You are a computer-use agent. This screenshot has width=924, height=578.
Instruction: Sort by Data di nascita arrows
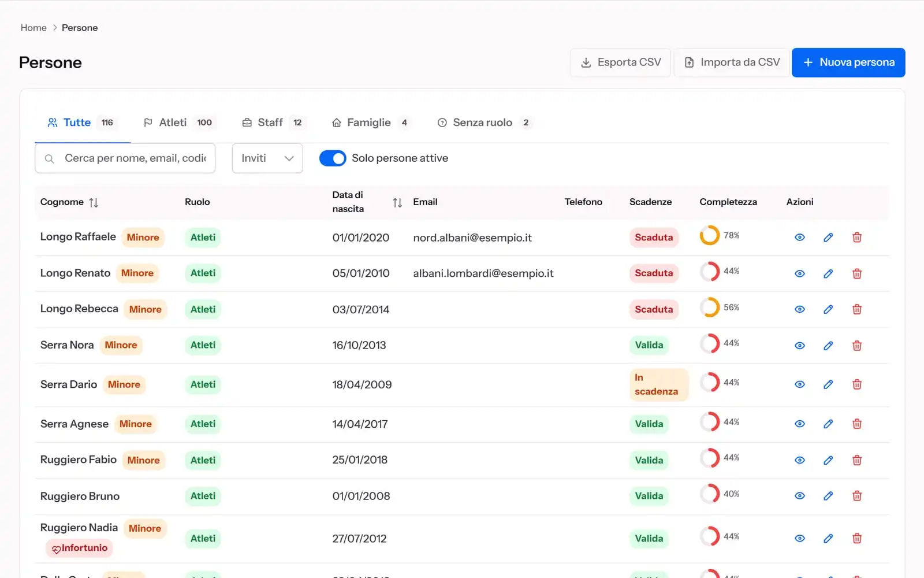coord(397,202)
